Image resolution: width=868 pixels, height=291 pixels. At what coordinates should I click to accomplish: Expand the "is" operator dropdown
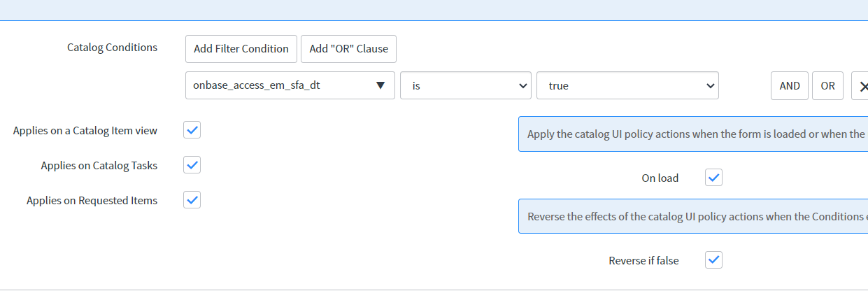pyautogui.click(x=466, y=85)
